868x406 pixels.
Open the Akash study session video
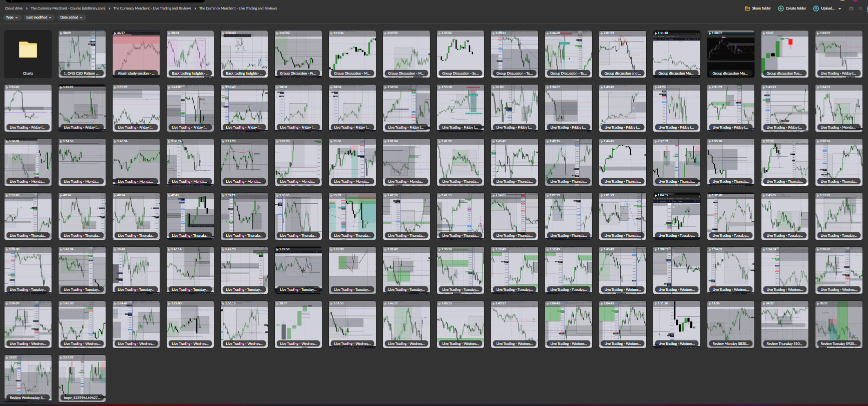pyautogui.click(x=136, y=54)
